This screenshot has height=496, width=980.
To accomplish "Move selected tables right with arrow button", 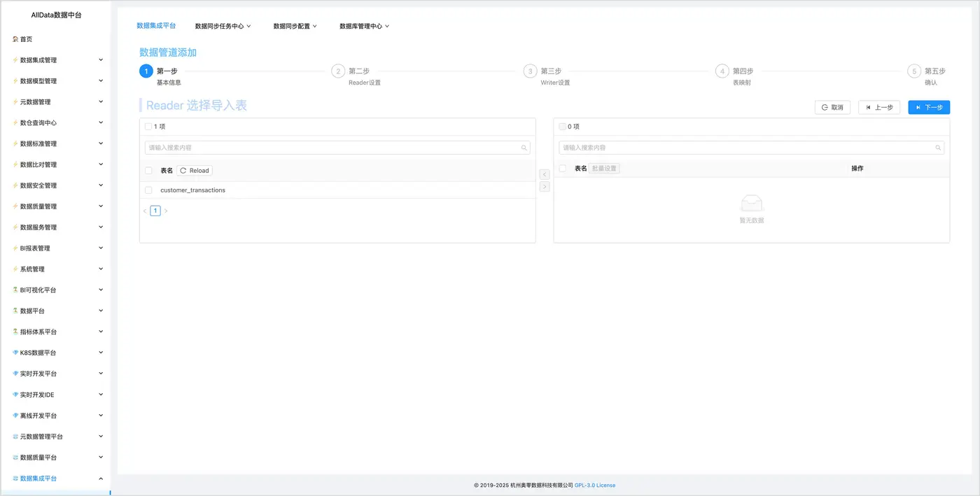I will tap(545, 187).
